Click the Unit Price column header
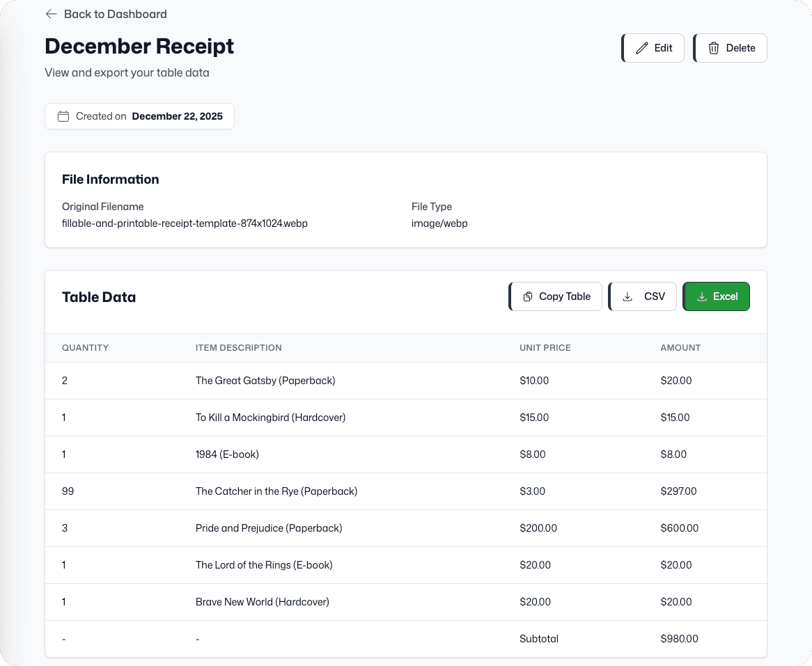The height and width of the screenshot is (666, 812). [545, 347]
